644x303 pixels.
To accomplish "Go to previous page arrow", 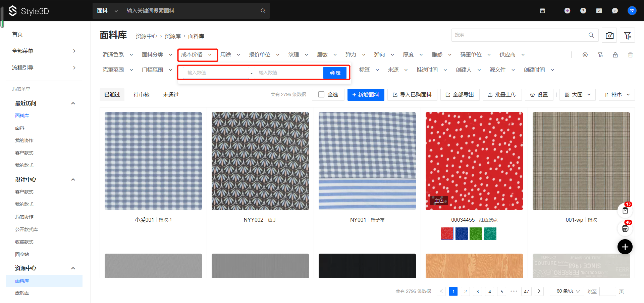I will (441, 291).
